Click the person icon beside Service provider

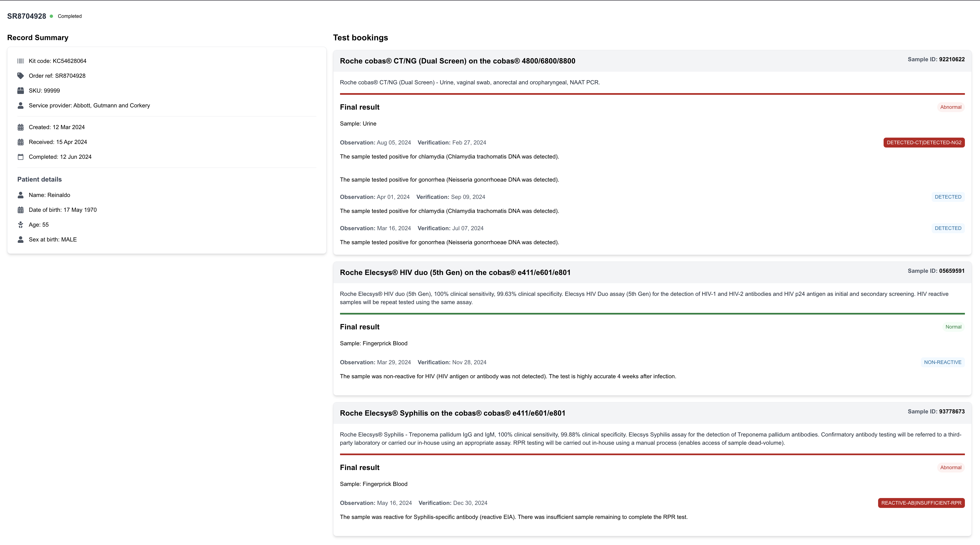coord(21,105)
